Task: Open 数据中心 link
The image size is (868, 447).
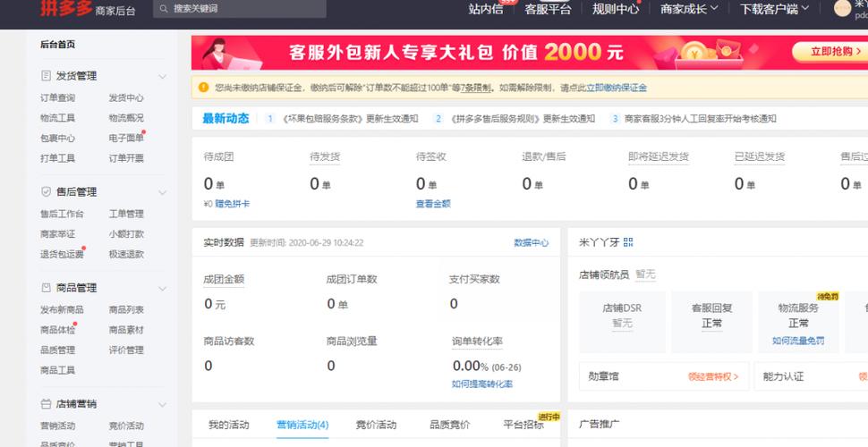Action: tap(532, 243)
